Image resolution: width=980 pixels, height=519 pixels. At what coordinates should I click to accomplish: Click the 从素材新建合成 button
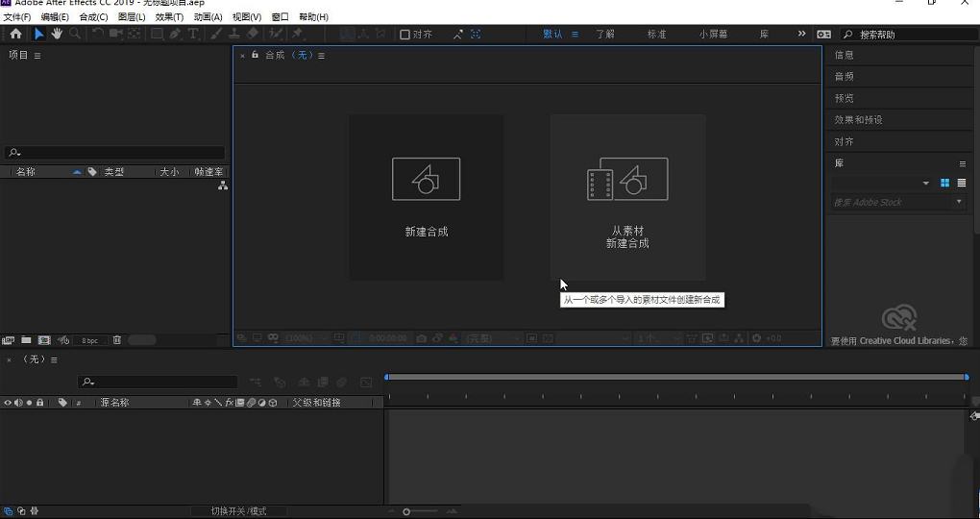tap(627, 197)
